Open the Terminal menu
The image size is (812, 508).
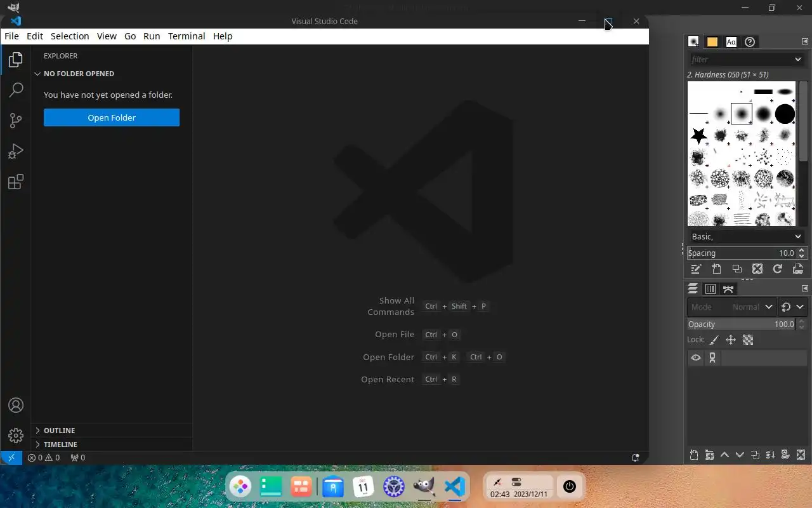pos(187,36)
